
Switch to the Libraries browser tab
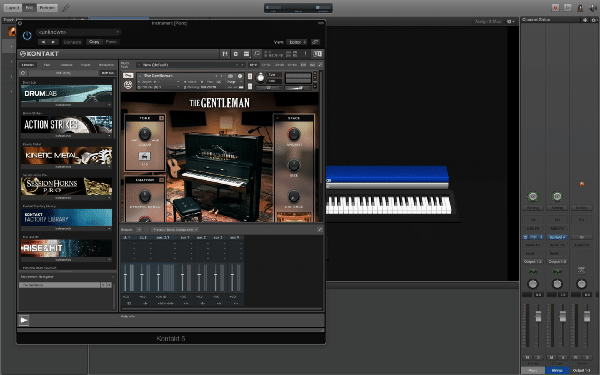pyautogui.click(x=28, y=65)
